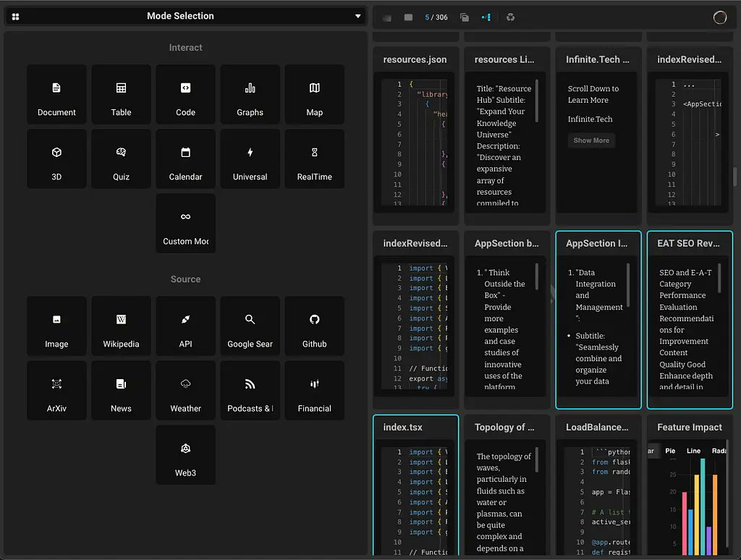Open the resources Li... card title
Image resolution: width=741 pixels, height=560 pixels.
[504, 59]
